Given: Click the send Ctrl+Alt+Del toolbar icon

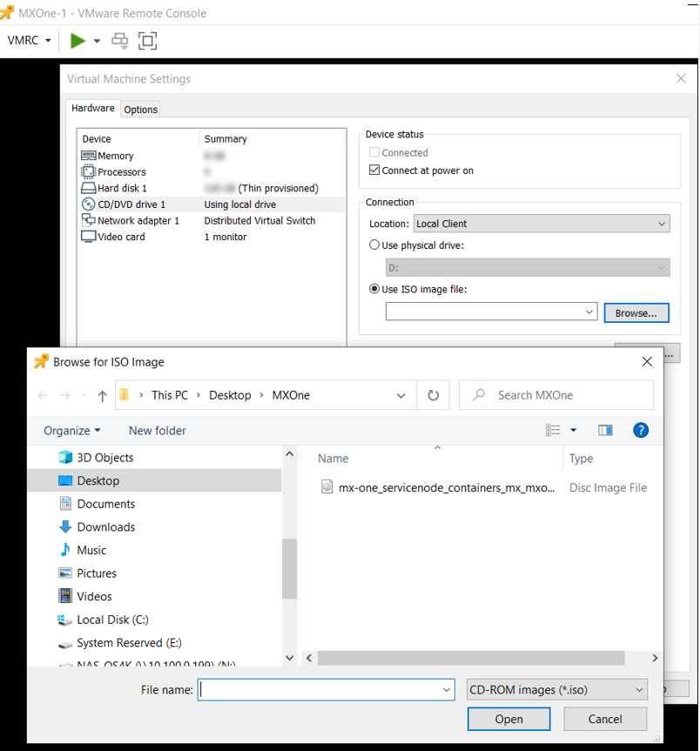Looking at the screenshot, I should click(x=120, y=41).
